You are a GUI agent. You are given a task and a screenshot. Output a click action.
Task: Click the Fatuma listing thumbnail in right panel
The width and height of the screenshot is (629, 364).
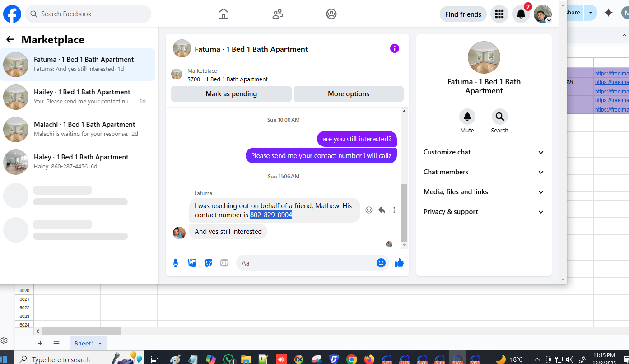pos(484,57)
